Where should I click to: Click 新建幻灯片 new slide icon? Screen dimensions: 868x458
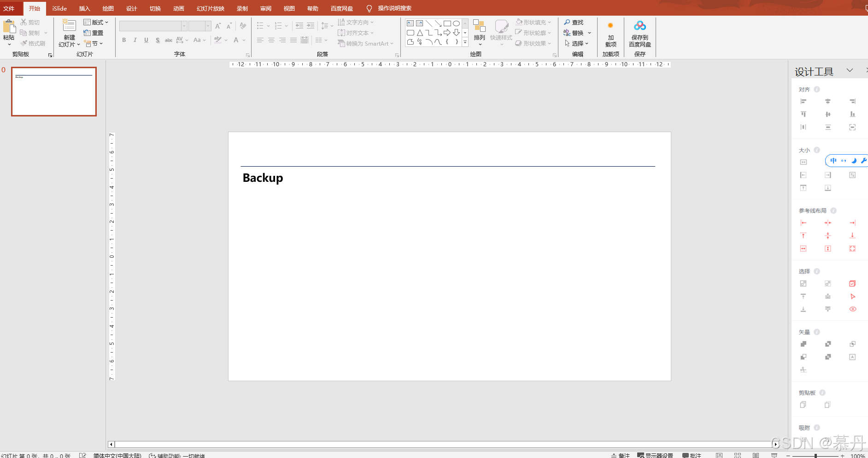(69, 27)
